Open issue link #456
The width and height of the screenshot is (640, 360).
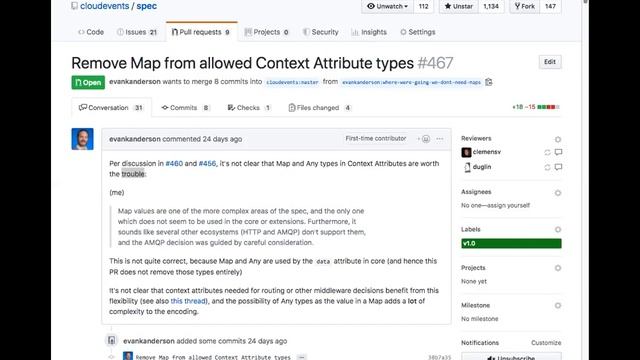click(x=207, y=163)
